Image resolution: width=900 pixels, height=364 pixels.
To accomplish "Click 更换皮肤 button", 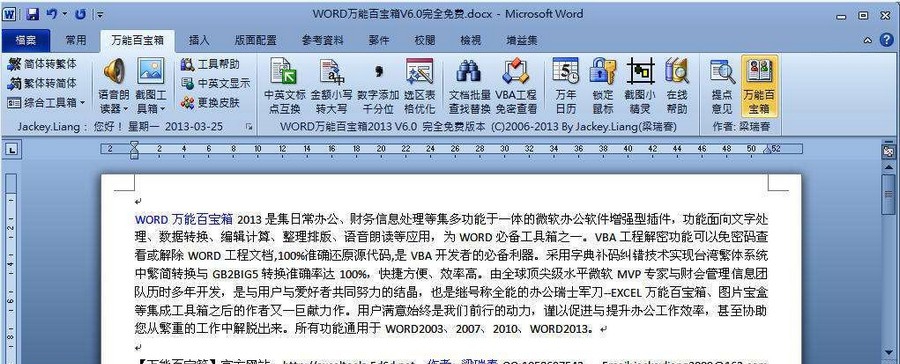I will coord(210,103).
